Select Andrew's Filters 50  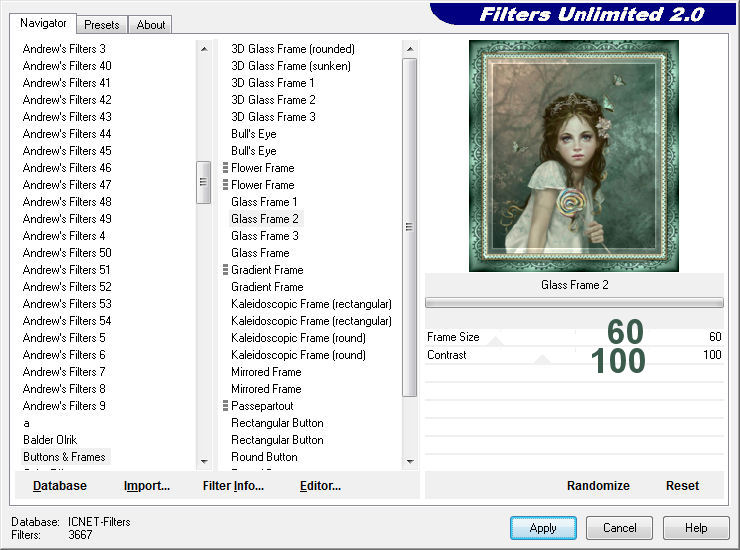67,253
